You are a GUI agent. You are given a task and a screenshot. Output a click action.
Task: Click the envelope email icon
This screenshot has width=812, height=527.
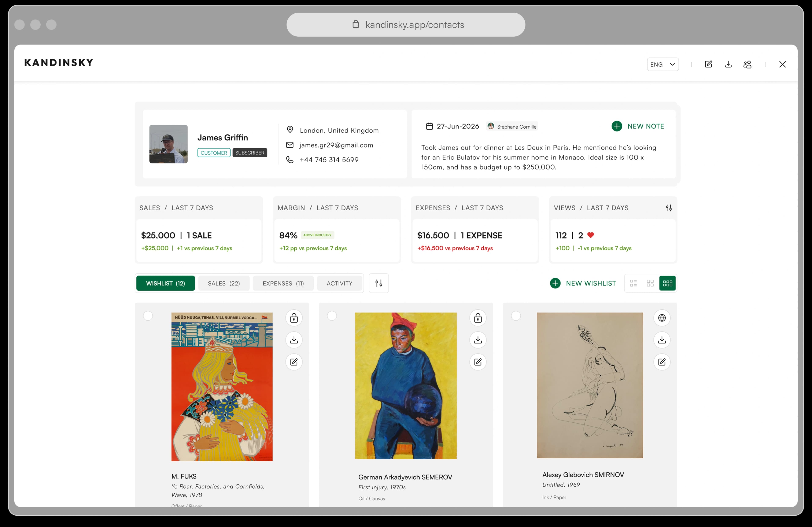coord(290,145)
